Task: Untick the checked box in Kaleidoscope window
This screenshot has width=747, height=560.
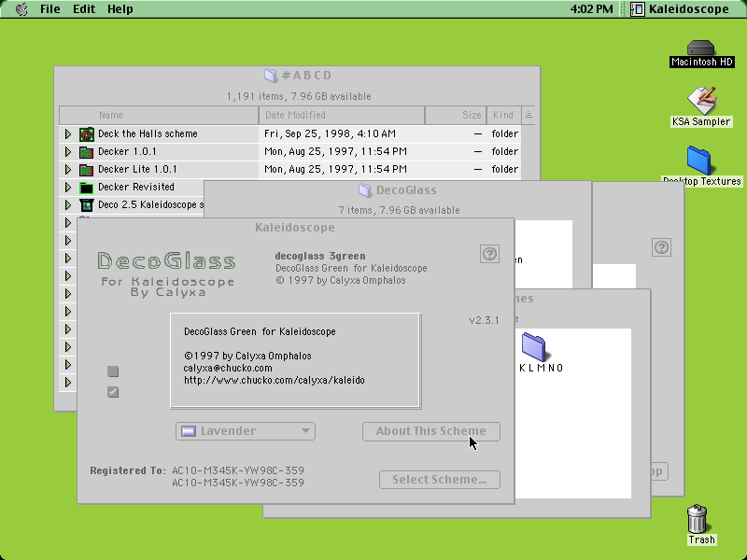Action: (x=113, y=392)
